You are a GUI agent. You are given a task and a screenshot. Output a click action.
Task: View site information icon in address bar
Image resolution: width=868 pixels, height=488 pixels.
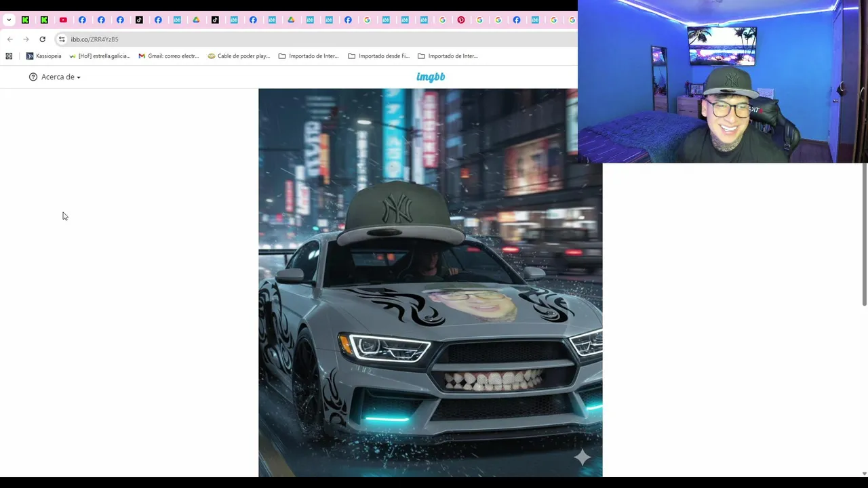tap(62, 39)
